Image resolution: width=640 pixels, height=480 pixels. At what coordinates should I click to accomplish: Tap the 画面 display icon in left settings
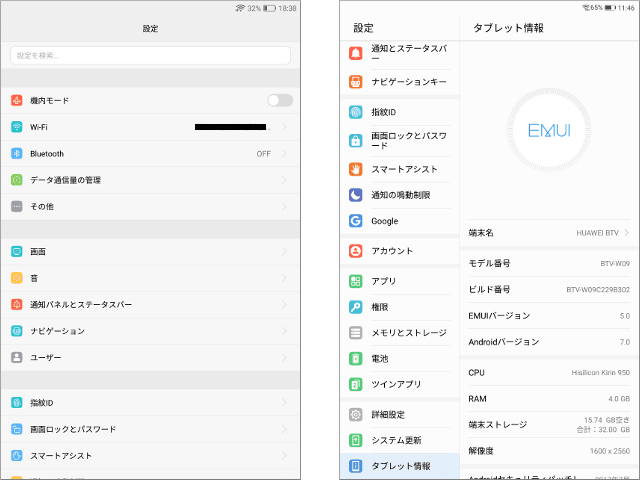(x=17, y=251)
